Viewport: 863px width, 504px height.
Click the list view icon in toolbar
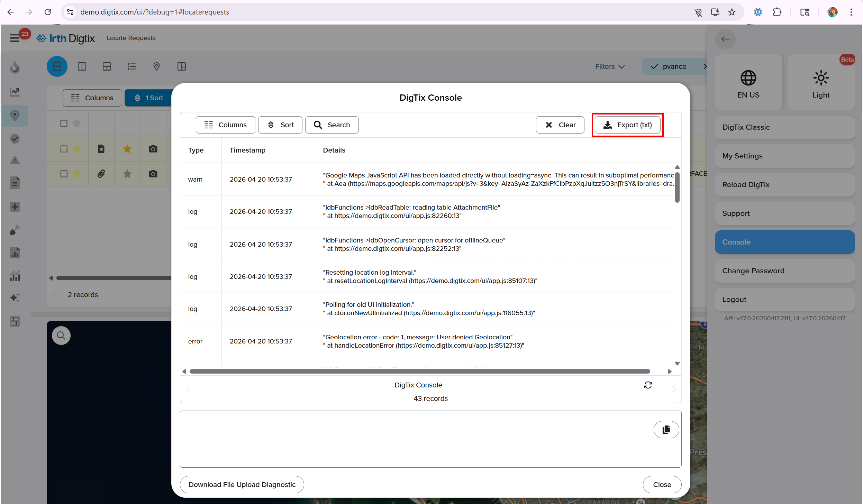click(x=131, y=66)
